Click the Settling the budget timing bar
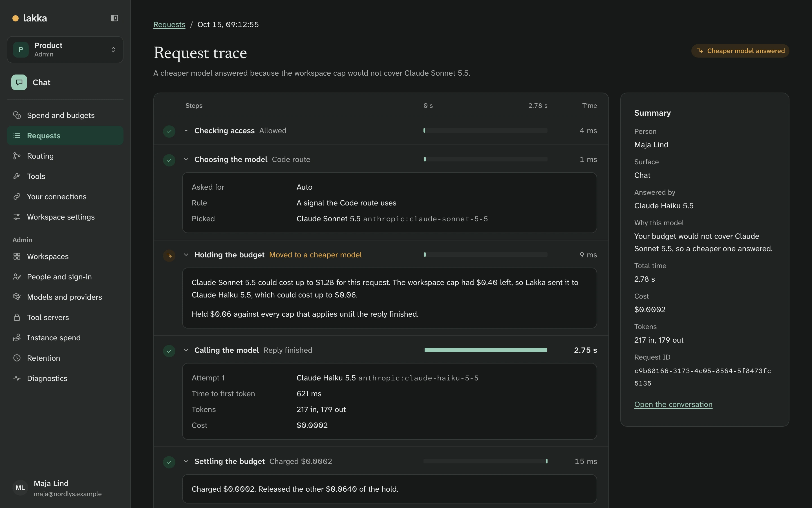This screenshot has width=812, height=508. pyautogui.click(x=486, y=461)
